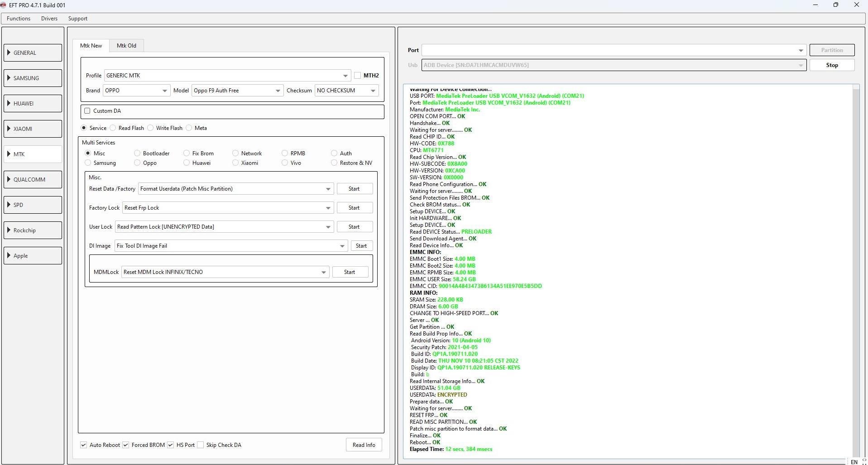Expand the User Lock Read Pattern Lock dropdown

[x=328, y=227]
